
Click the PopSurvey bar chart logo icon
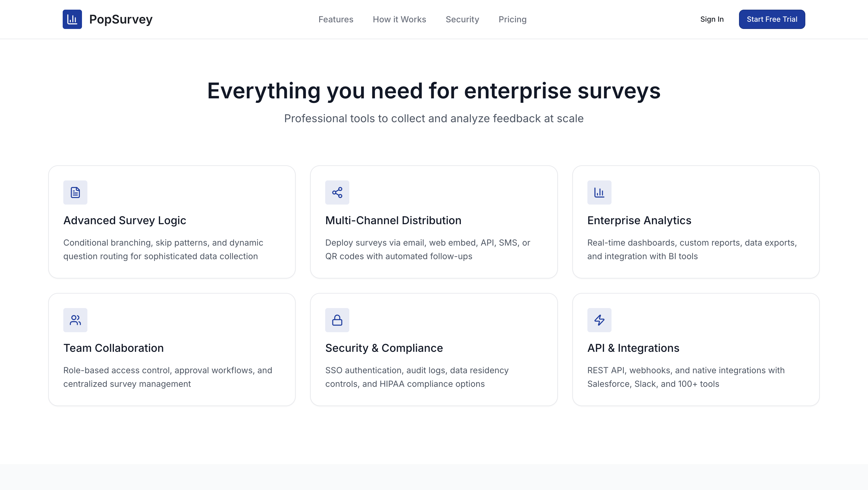point(72,19)
